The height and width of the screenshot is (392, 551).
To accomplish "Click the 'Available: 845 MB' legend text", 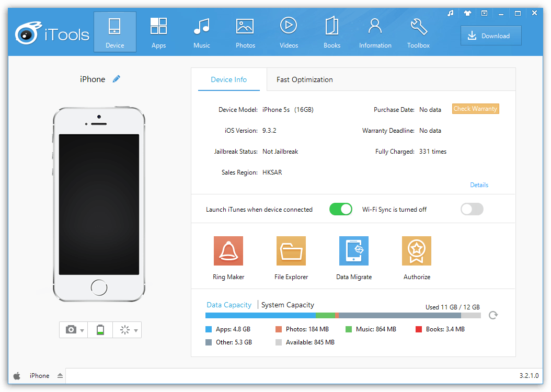I will click(x=310, y=342).
